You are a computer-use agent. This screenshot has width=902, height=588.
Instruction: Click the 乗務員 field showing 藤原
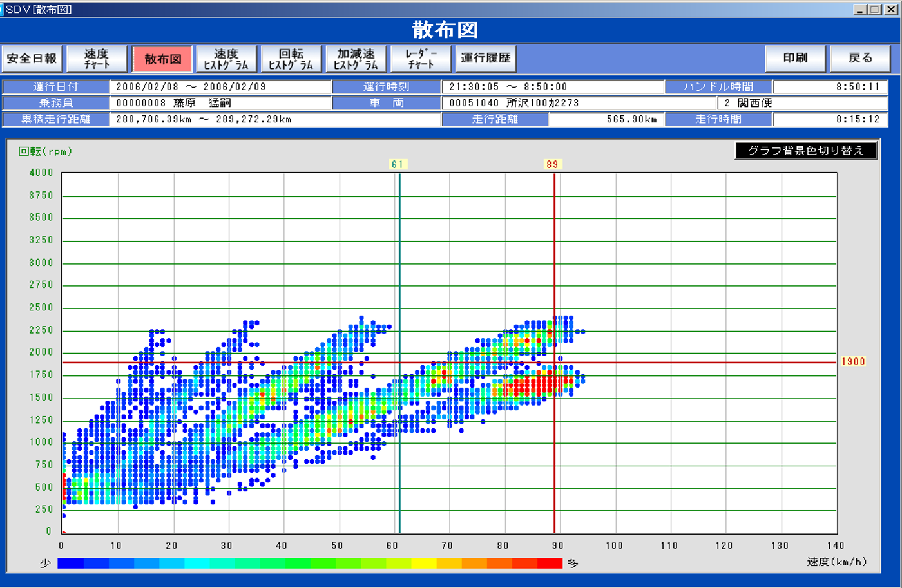click(220, 103)
